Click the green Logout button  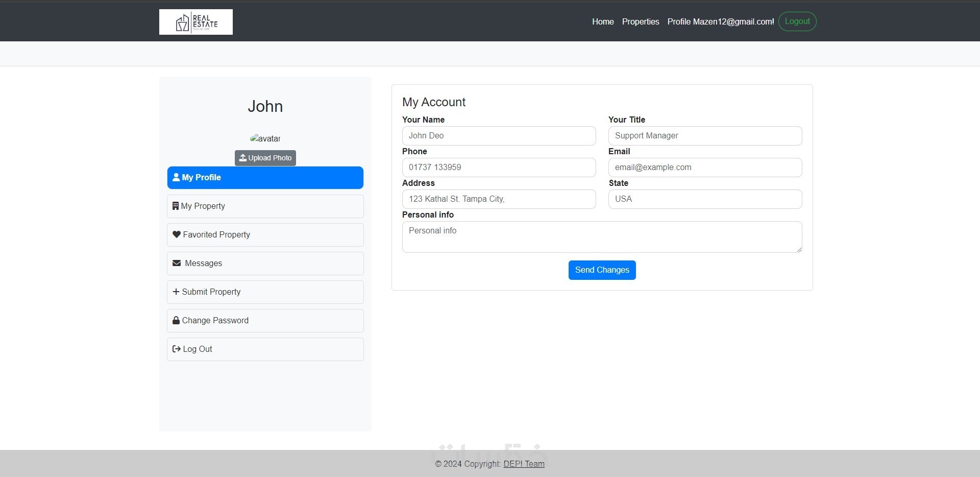[x=797, y=21]
